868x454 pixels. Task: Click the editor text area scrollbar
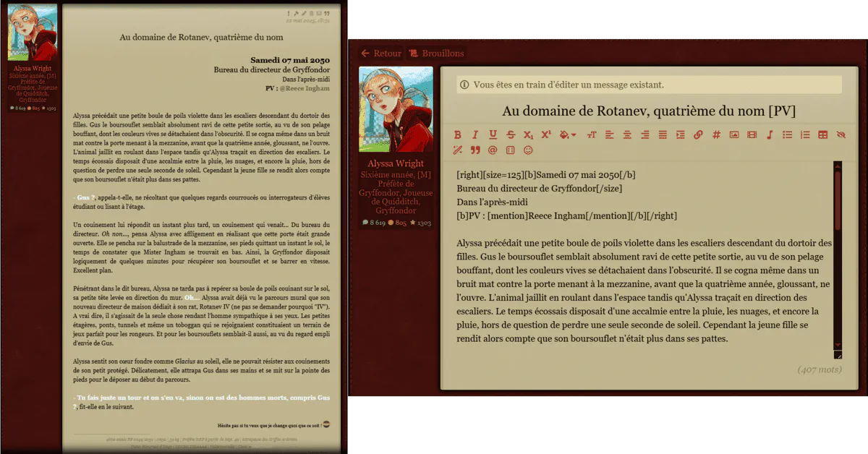(838, 255)
